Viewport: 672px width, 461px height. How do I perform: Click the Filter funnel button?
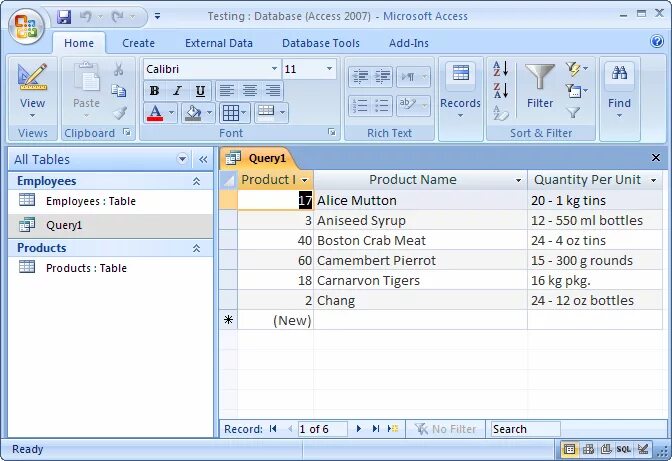(540, 86)
